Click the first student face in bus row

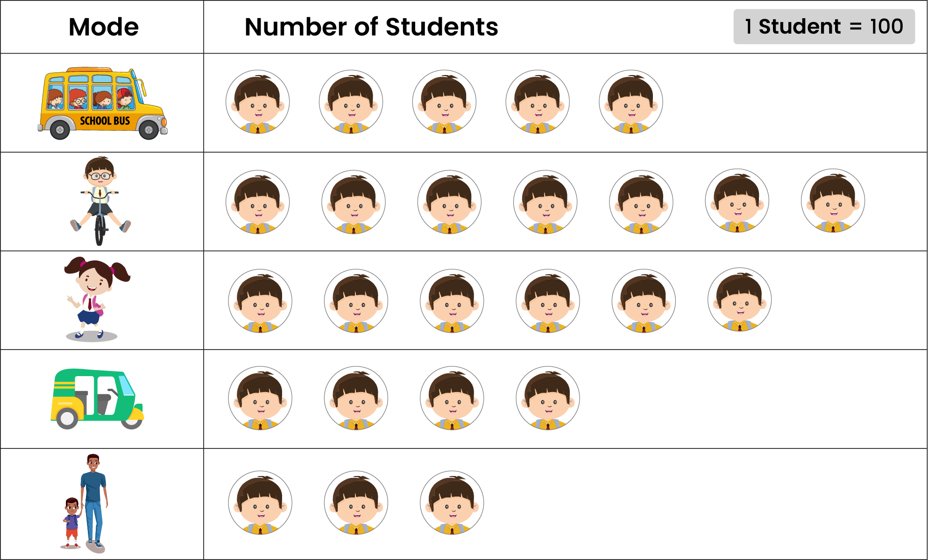[x=257, y=102]
